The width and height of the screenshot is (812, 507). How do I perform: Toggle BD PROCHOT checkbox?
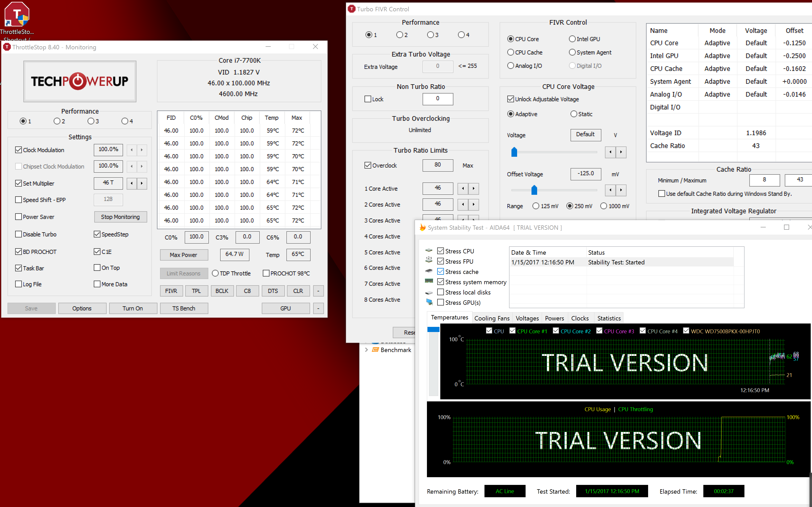(18, 252)
